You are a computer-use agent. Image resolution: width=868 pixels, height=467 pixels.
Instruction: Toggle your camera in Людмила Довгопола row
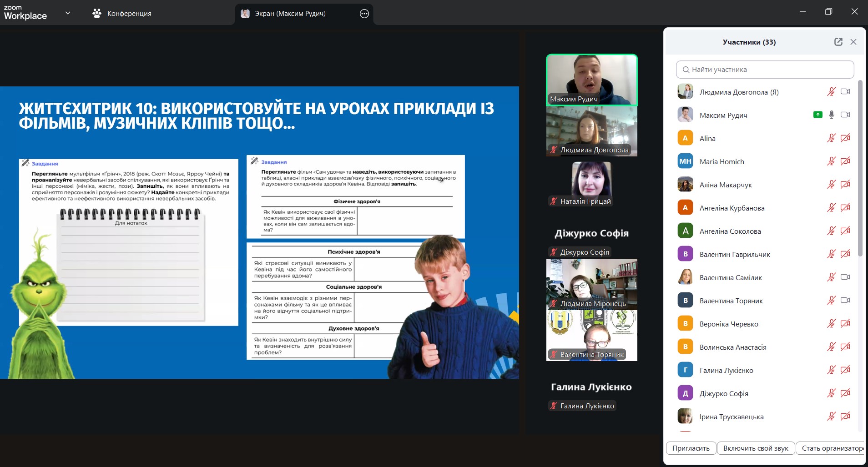pyautogui.click(x=845, y=92)
